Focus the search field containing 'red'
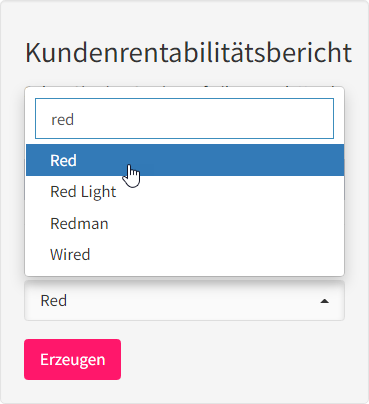Screen dimensions: 369x404 coord(184,118)
